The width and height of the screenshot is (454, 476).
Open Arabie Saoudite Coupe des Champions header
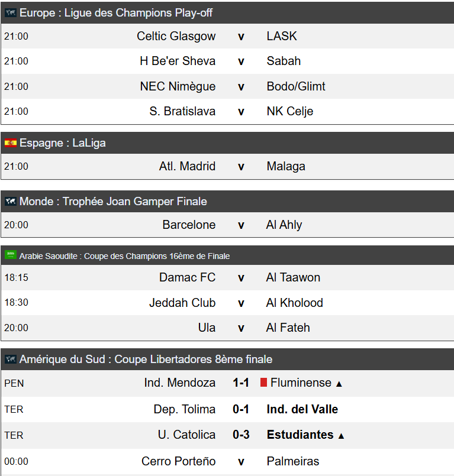coord(227,255)
